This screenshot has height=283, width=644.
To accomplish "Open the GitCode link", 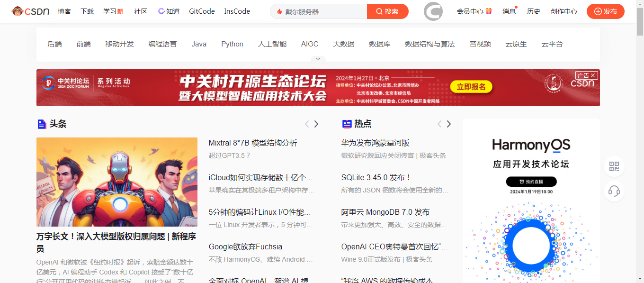I will click(202, 11).
